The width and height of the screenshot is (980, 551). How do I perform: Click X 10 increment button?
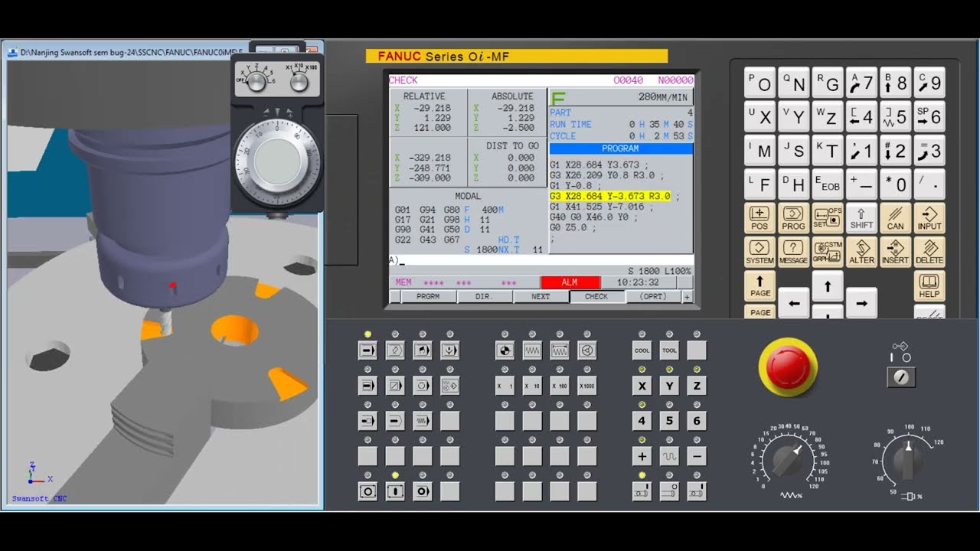pyautogui.click(x=532, y=386)
